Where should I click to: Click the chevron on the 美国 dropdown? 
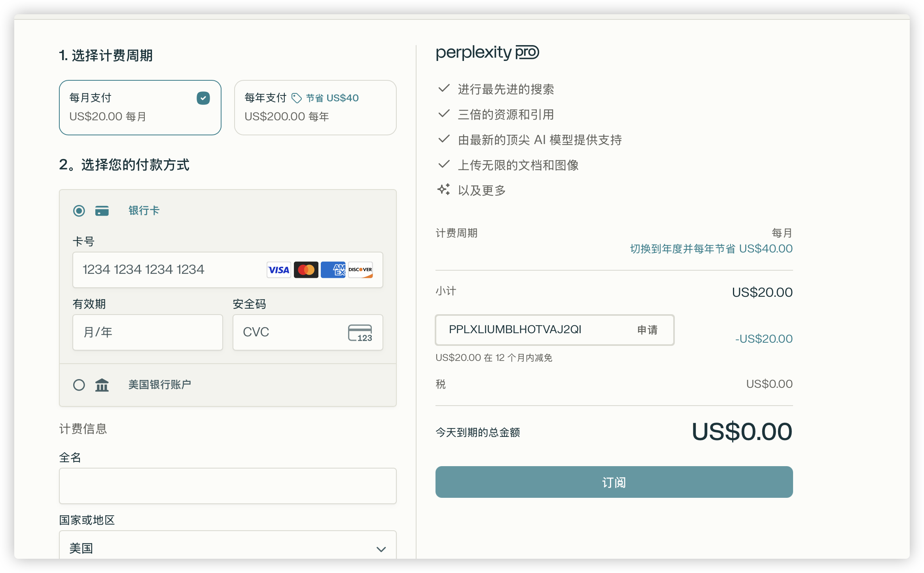381,549
